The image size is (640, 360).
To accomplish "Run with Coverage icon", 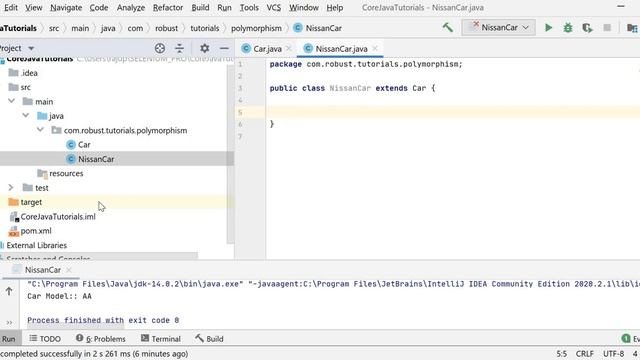I will (587, 28).
